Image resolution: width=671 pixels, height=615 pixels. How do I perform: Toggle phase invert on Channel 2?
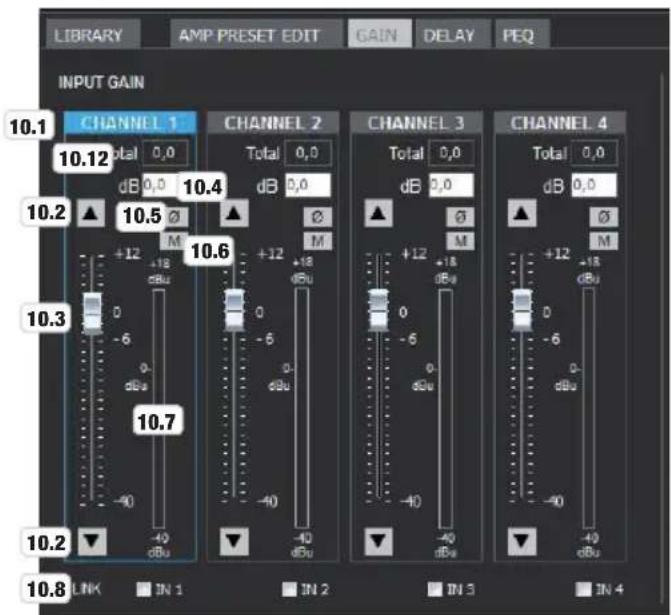pyautogui.click(x=318, y=217)
